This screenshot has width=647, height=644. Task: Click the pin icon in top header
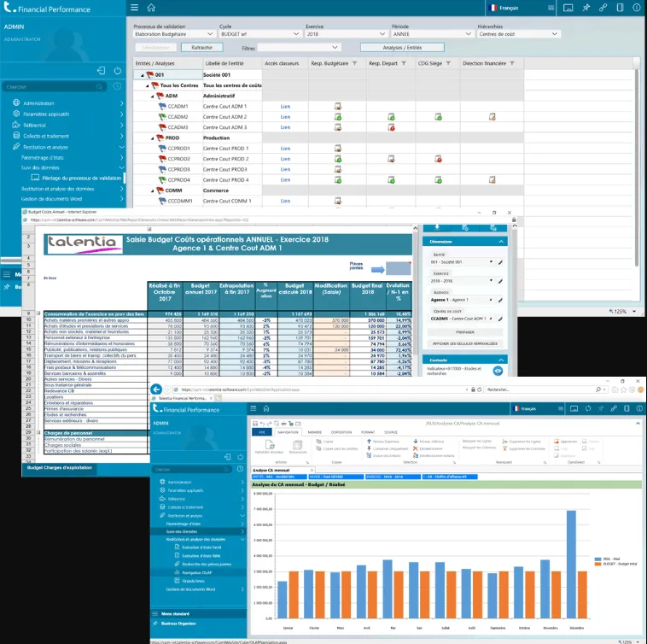[x=586, y=8]
